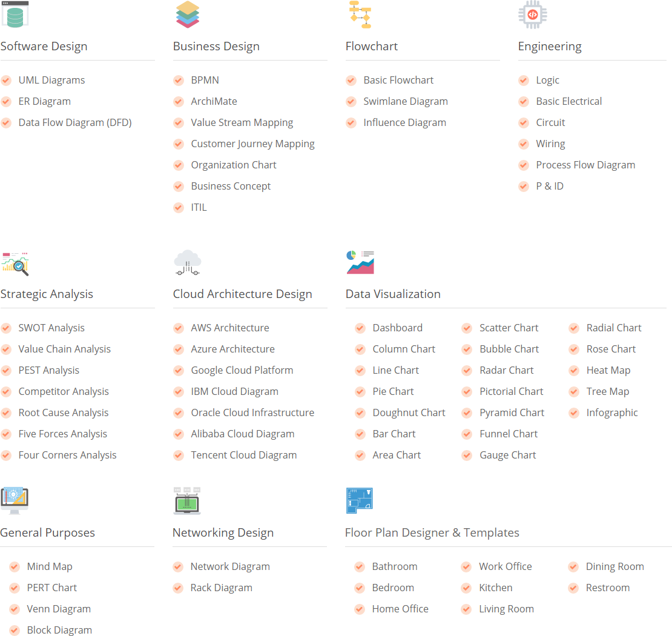Click the Strategic Analysis magnifier chart icon
672x636 pixels.
click(15, 263)
